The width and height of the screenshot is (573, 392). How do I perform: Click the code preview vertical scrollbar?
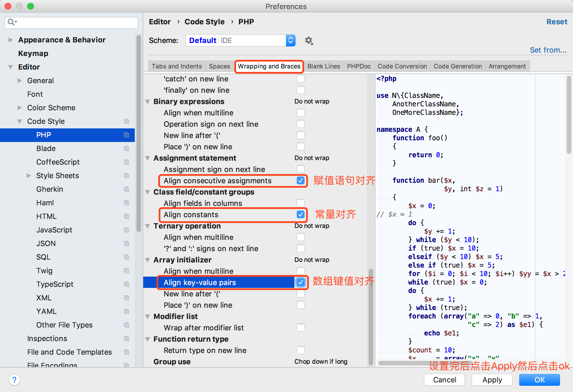[569, 115]
